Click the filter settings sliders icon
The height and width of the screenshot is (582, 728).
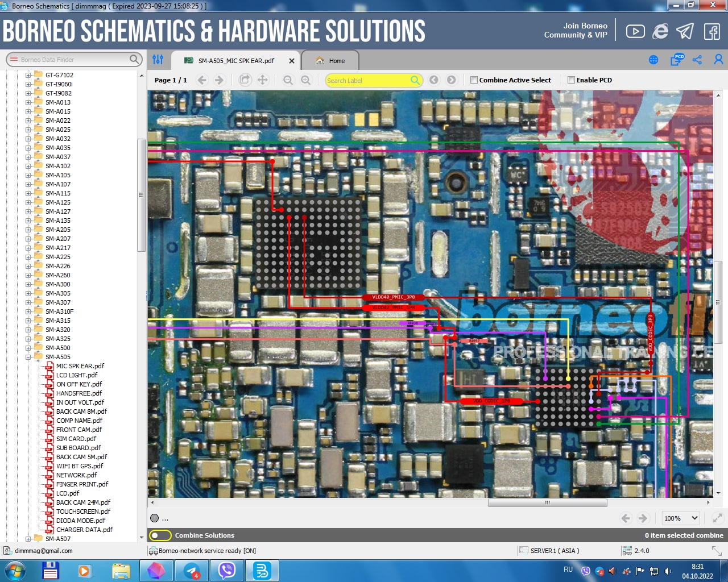(158, 59)
